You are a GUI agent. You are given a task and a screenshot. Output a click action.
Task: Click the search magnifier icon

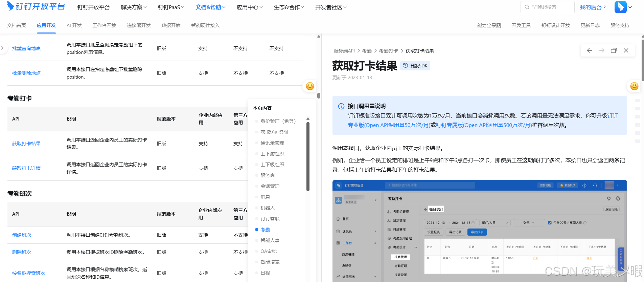(x=527, y=7)
